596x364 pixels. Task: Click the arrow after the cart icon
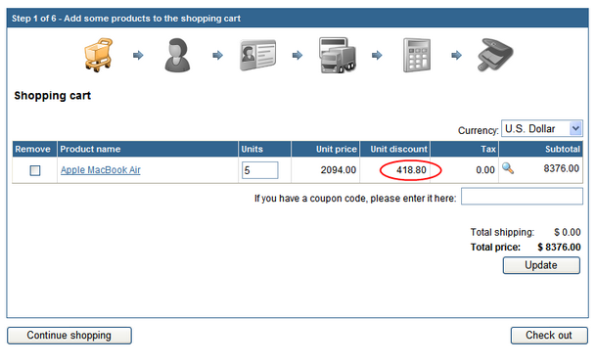point(138,56)
